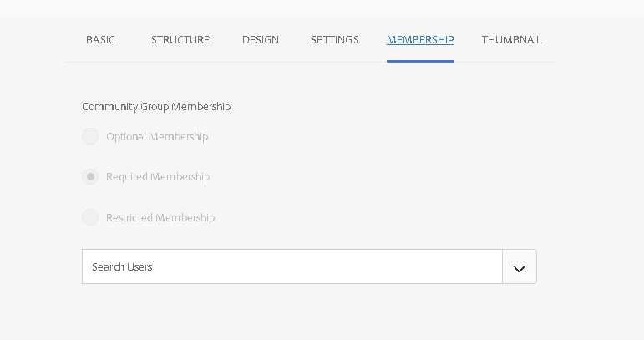
Task: Click the Required Membership label text
Action: (x=158, y=177)
